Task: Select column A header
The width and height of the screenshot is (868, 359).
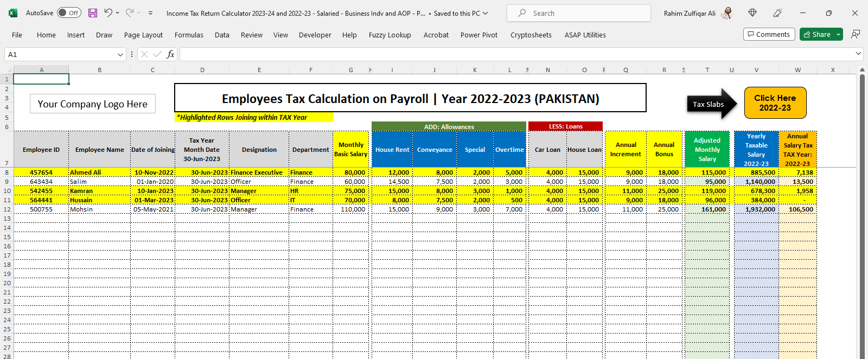Action: coord(41,70)
